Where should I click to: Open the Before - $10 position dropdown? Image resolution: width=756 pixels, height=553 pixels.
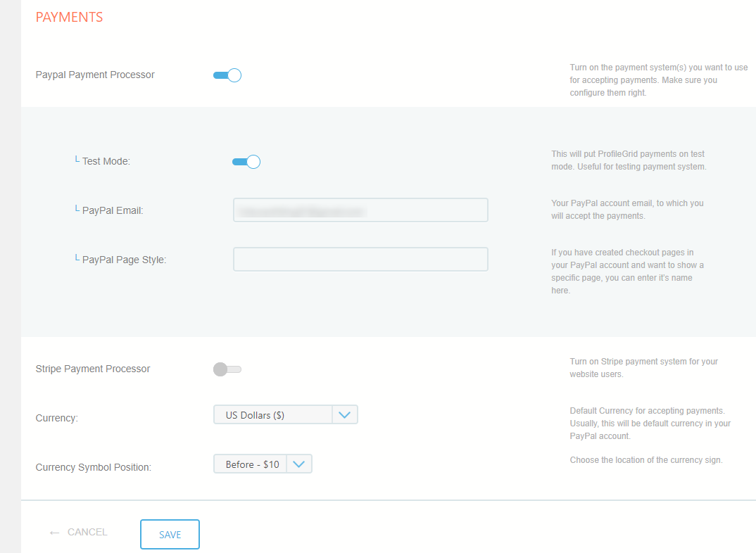click(251, 464)
